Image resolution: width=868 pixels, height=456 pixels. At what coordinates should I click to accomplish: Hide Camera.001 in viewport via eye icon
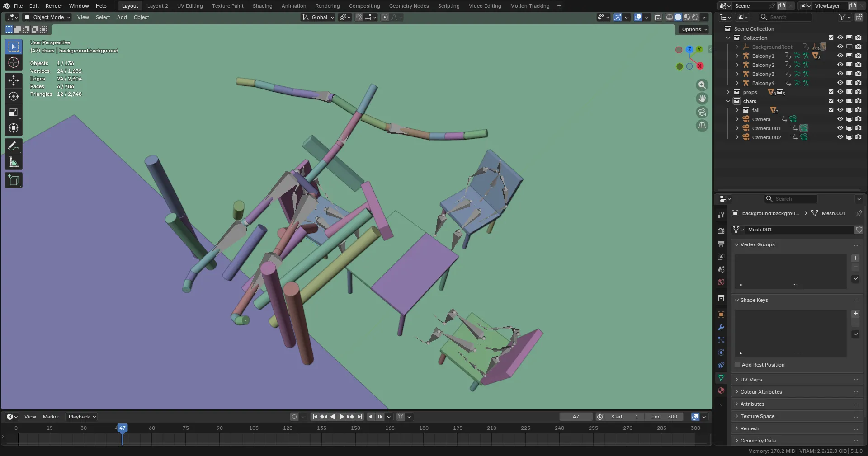click(840, 128)
